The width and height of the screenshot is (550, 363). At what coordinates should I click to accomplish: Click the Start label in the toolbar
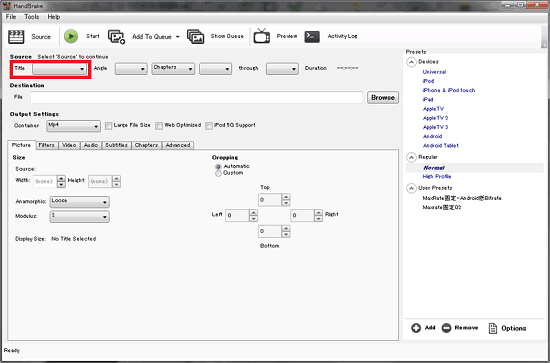(x=93, y=36)
